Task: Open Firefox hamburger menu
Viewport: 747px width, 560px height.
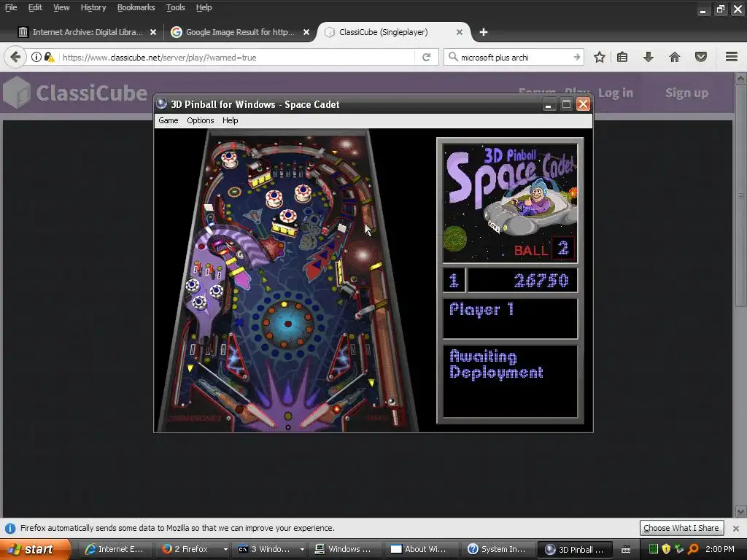Action: 732,57
